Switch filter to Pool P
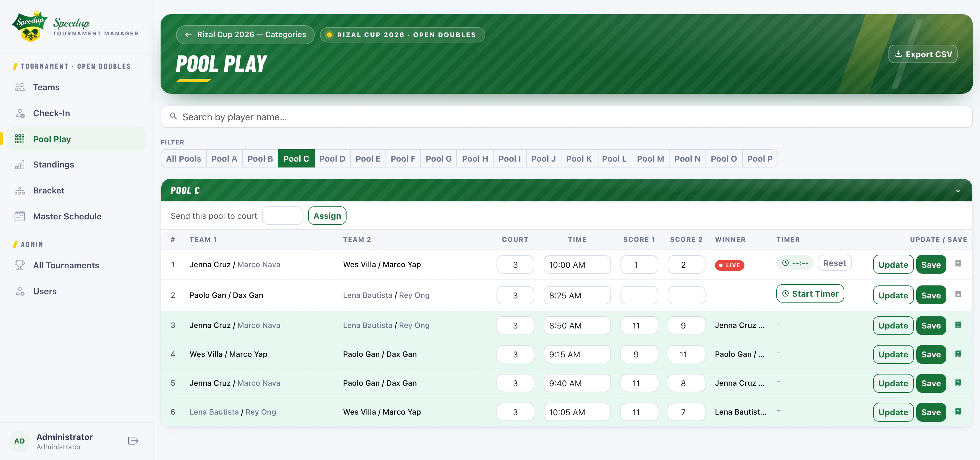 pyautogui.click(x=760, y=159)
